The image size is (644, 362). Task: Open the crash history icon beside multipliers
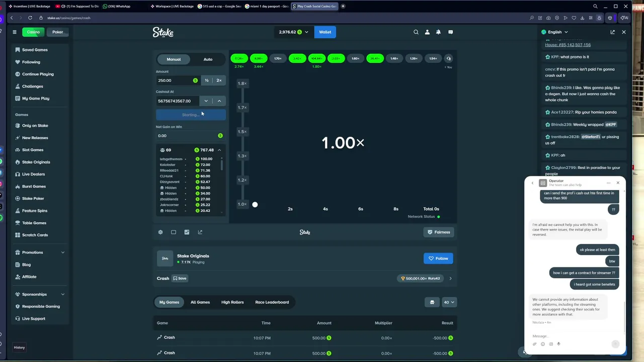pos(448,58)
